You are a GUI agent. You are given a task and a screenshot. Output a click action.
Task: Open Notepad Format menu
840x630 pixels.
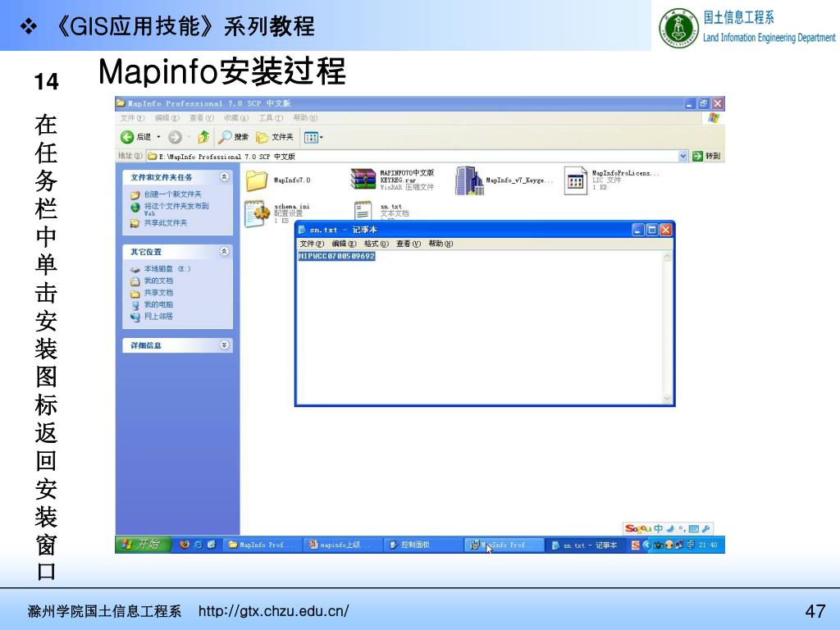click(376, 244)
